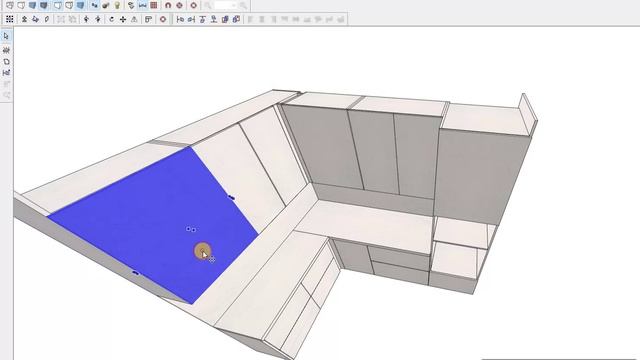Click the zigzag arrows icon before dimension icon

click(131, 5)
